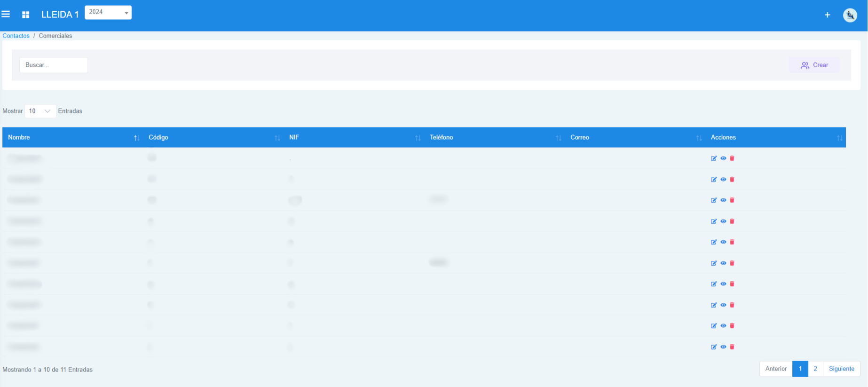View details of first row entry
The width and height of the screenshot is (868, 387).
coord(723,158)
